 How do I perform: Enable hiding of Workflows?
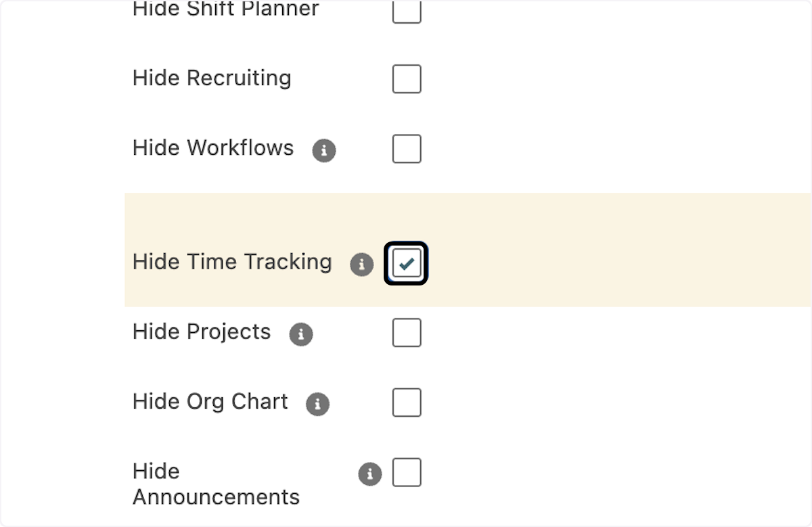coord(407,149)
